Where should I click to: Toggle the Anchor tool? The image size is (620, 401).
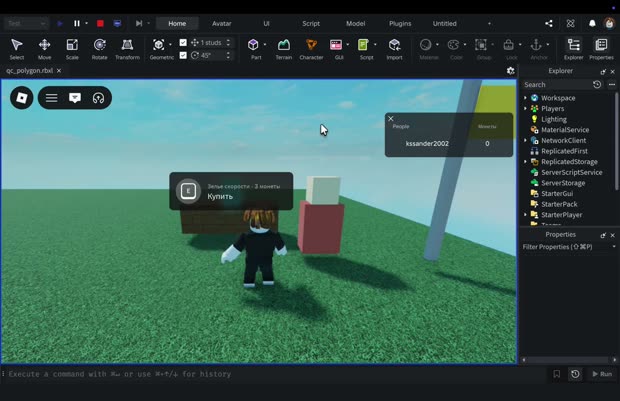pos(537,49)
